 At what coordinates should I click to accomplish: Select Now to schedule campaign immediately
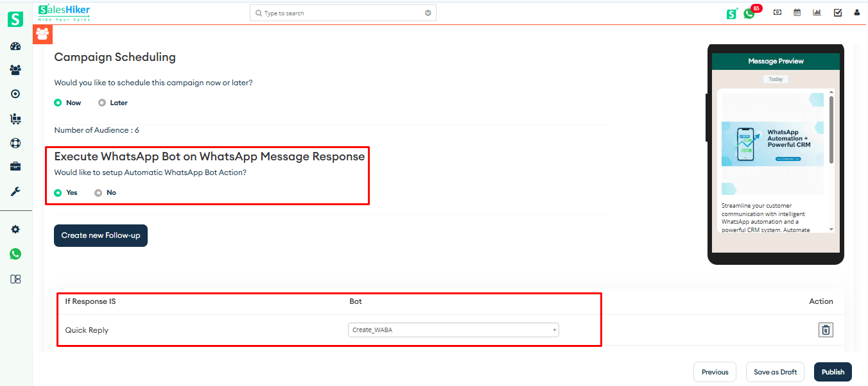click(x=58, y=103)
